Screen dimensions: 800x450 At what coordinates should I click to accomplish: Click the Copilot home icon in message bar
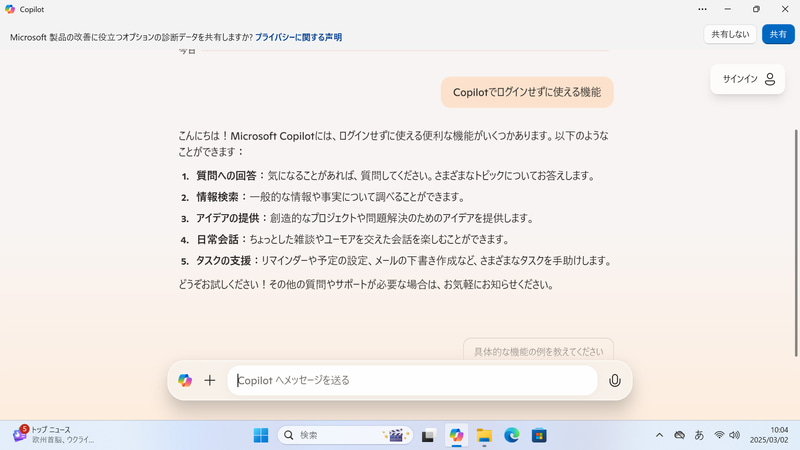click(x=185, y=380)
